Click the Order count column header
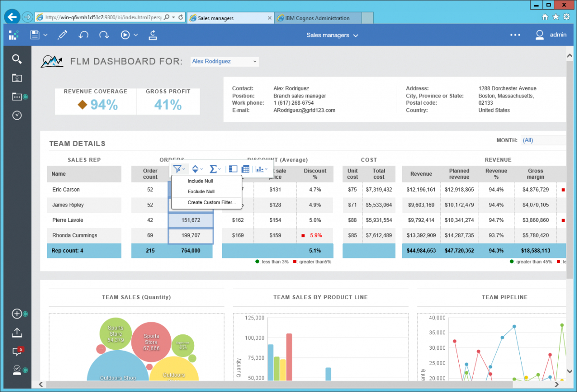Viewport: 577px width, 392px height. pos(150,174)
